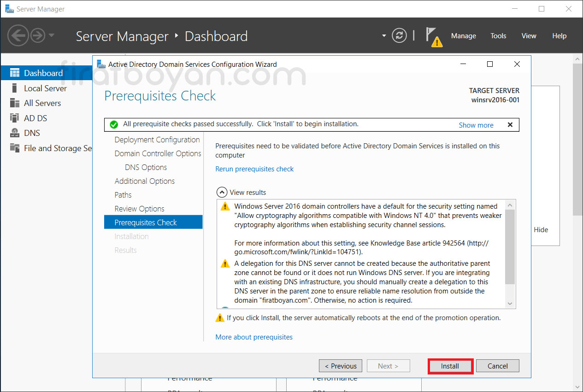The height and width of the screenshot is (392, 583).
Task: Click the Previous button
Action: (x=341, y=366)
